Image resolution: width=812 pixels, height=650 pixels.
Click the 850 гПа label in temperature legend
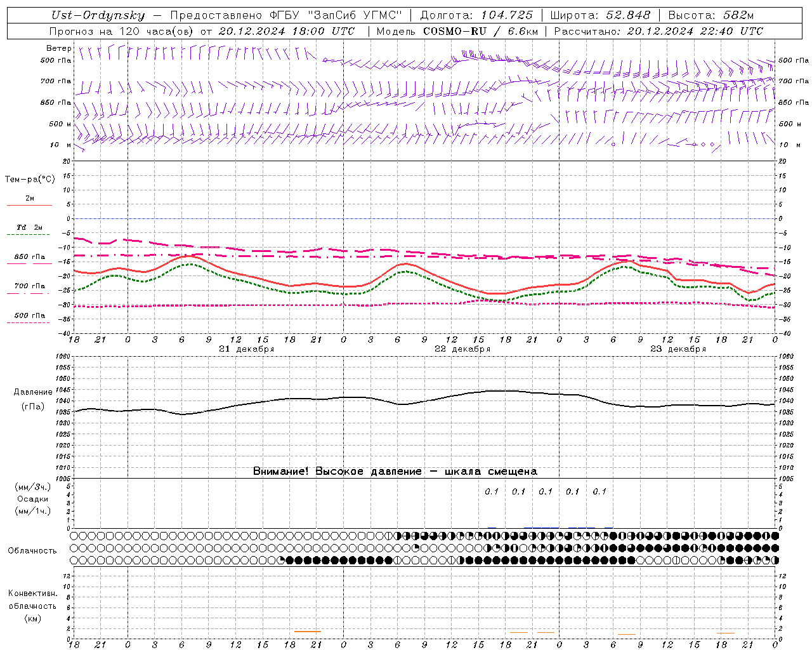[30, 257]
